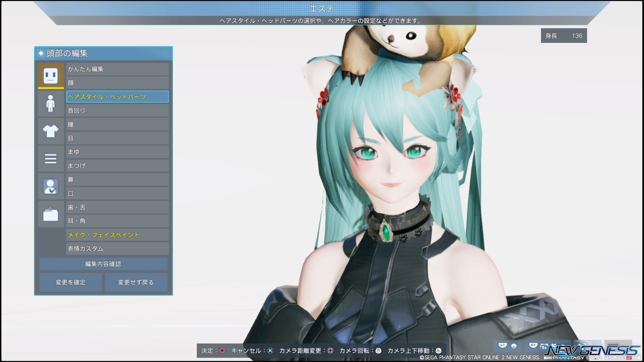Select まゆ menu entry
The width and height of the screenshot is (644, 362).
click(117, 152)
